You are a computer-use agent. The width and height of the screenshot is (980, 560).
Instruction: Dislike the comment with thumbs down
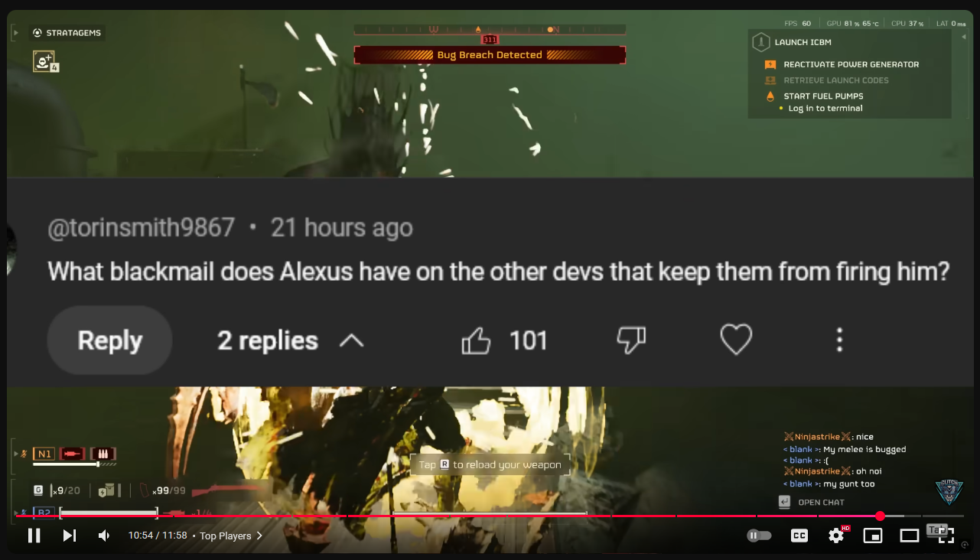631,340
